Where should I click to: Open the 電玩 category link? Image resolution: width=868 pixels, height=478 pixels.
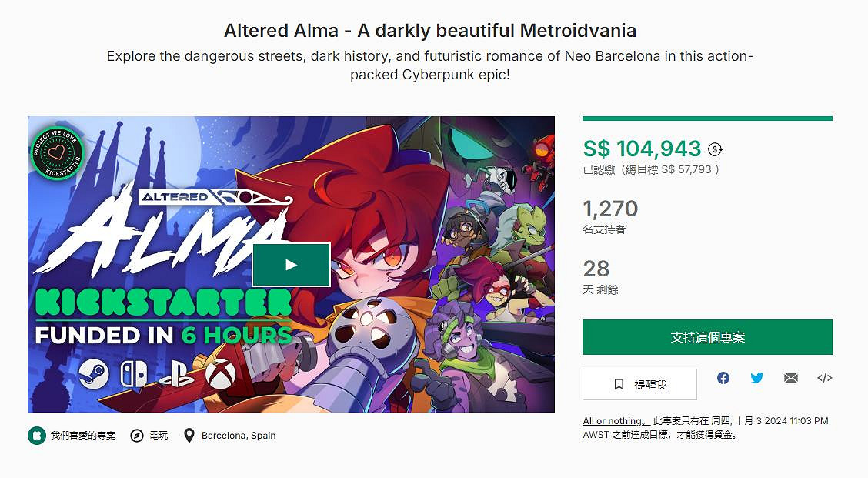pos(159,436)
